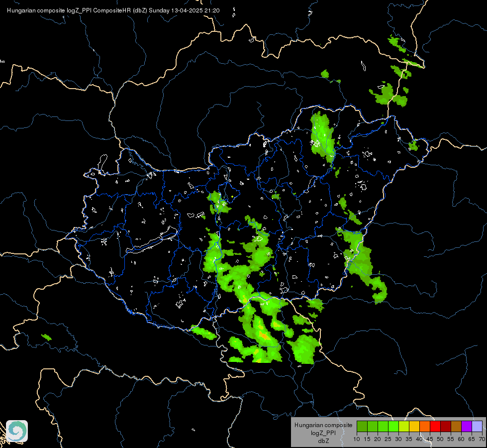
Task: Select the 65–70 dBZ lavender legend swatch
Action: pyautogui.click(x=477, y=426)
